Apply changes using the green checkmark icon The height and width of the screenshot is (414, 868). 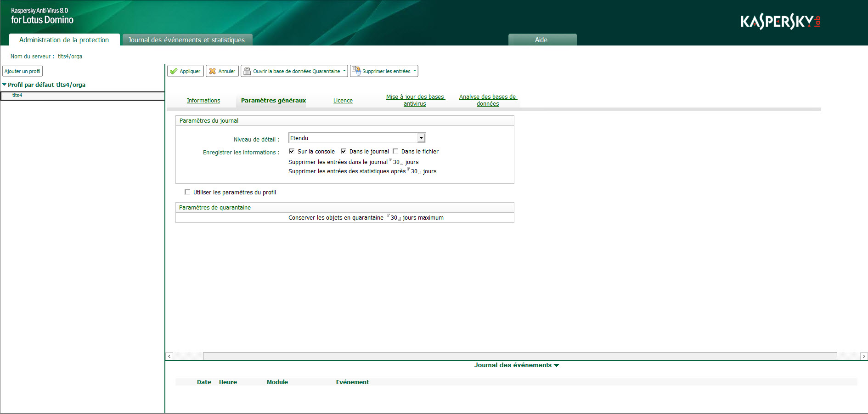coord(174,71)
